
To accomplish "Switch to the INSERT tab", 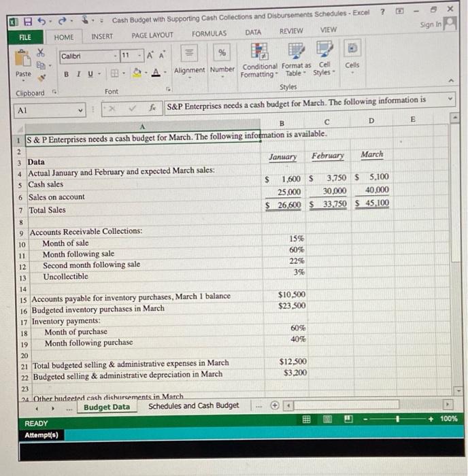I will coord(102,37).
